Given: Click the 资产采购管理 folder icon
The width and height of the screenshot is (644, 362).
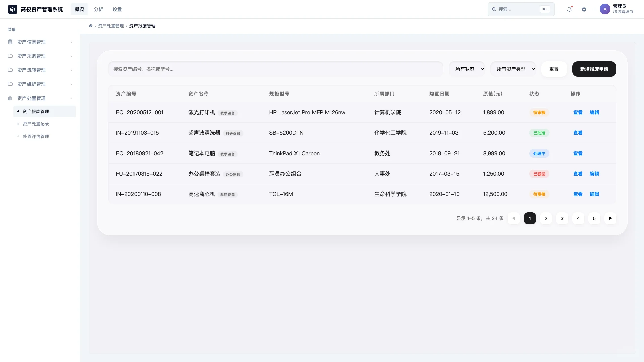Looking at the screenshot, I should [10, 56].
